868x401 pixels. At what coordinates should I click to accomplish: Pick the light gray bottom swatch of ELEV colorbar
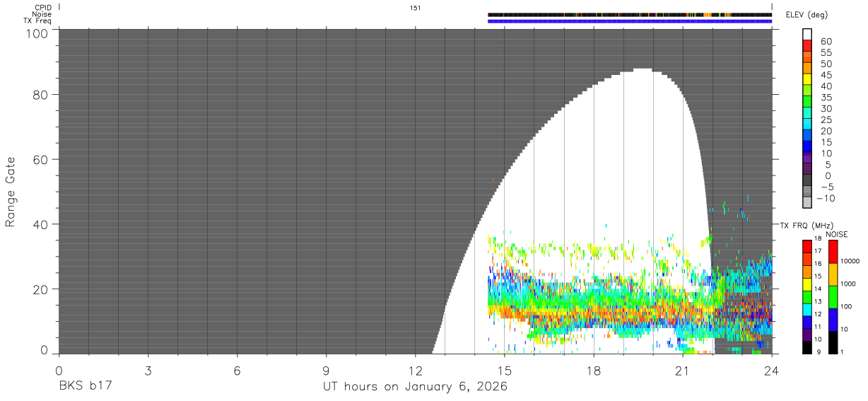[x=807, y=204]
